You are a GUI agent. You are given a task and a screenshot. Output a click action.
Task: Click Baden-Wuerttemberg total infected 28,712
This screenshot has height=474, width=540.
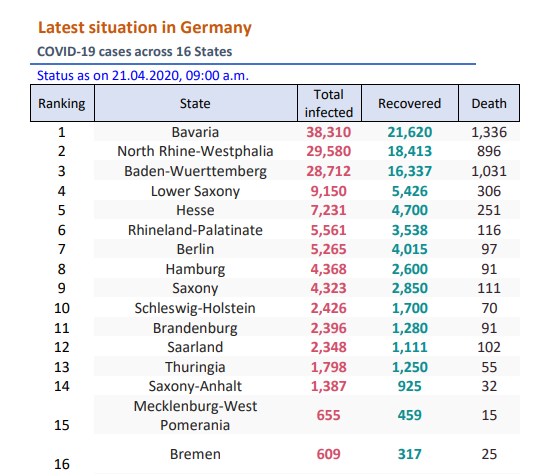pyautogui.click(x=329, y=171)
